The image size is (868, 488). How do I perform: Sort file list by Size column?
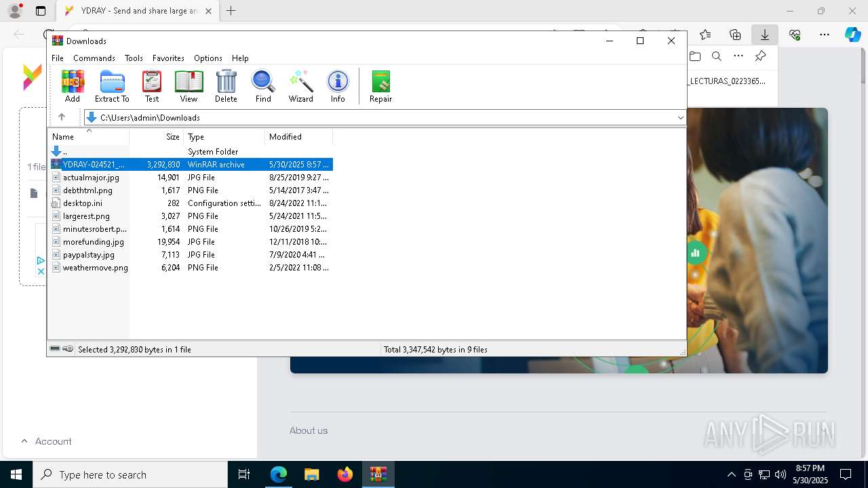click(157, 137)
